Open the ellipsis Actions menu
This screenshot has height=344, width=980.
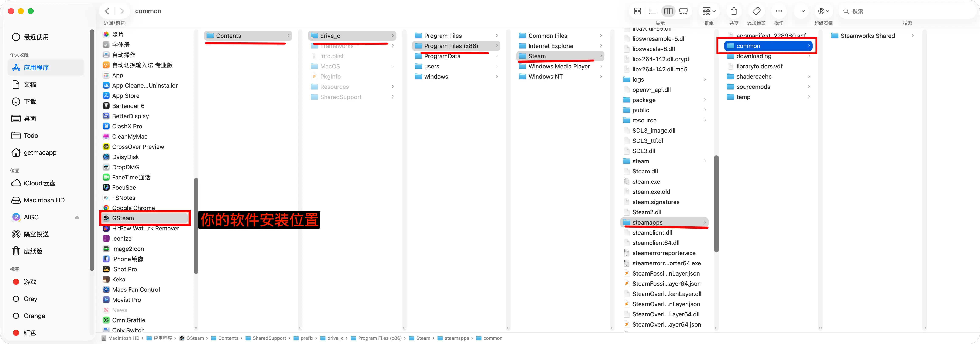779,11
